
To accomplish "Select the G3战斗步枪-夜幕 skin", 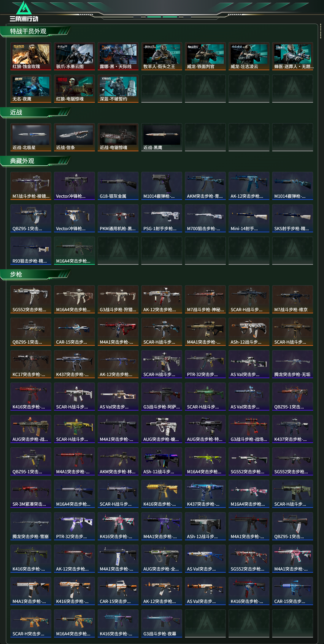I will 162,623.
